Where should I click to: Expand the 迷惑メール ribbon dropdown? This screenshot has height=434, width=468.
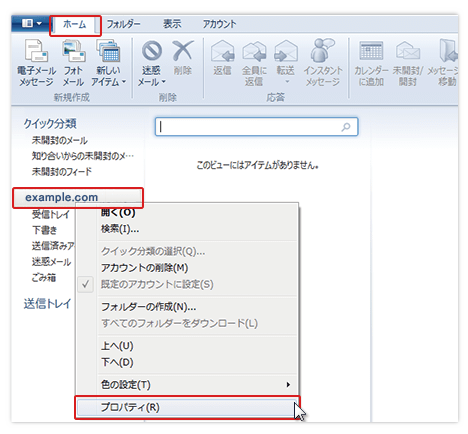pyautogui.click(x=152, y=62)
